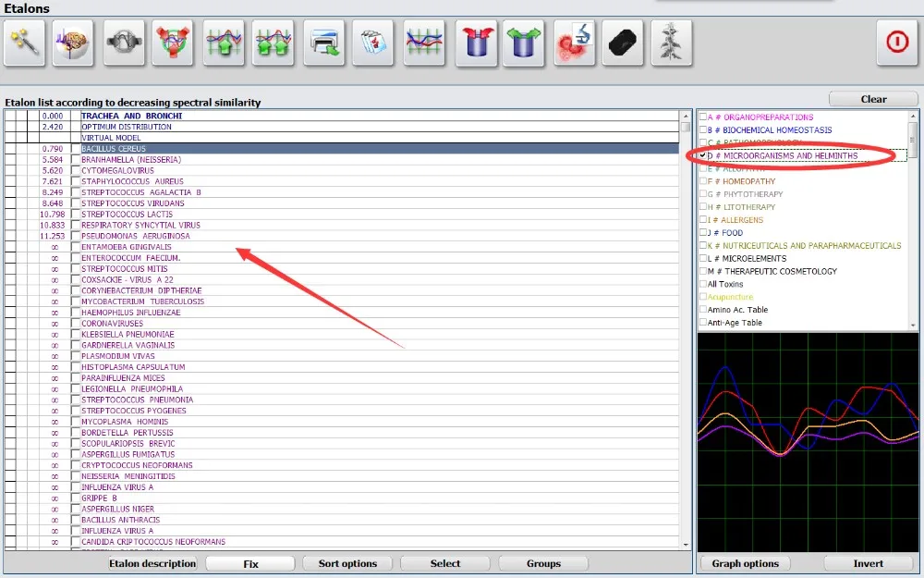Check L # MICROELEMENTS group
Screen dimensions: 924x578
pyautogui.click(x=703, y=258)
